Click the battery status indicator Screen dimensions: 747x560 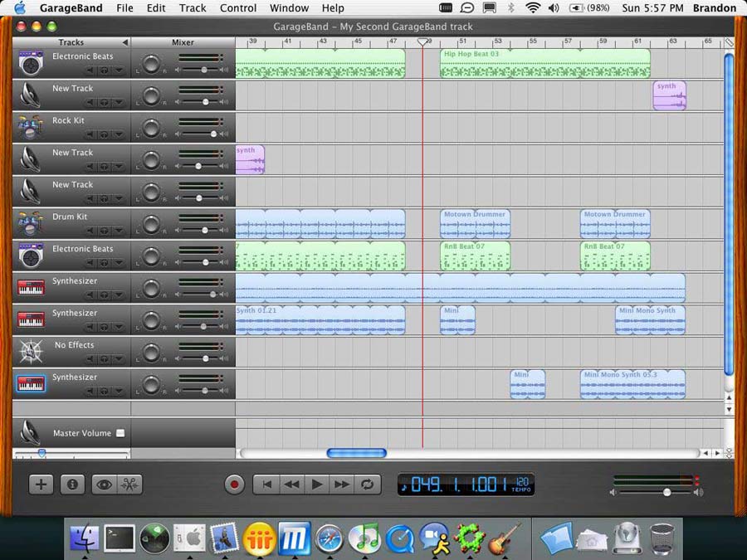pos(590,7)
